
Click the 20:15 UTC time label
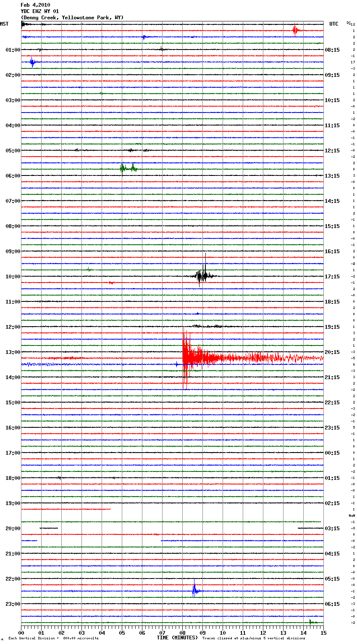tap(332, 352)
